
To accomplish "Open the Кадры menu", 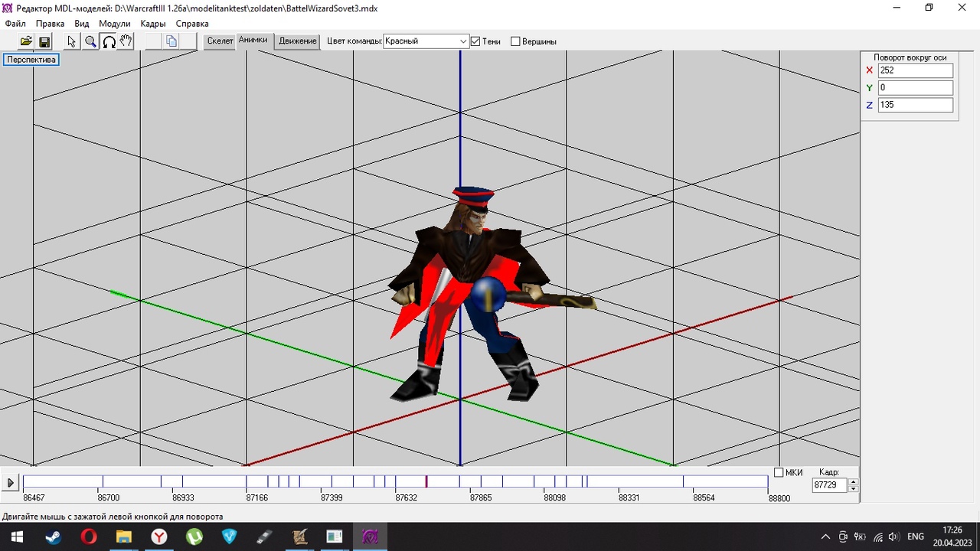I will 153,24.
